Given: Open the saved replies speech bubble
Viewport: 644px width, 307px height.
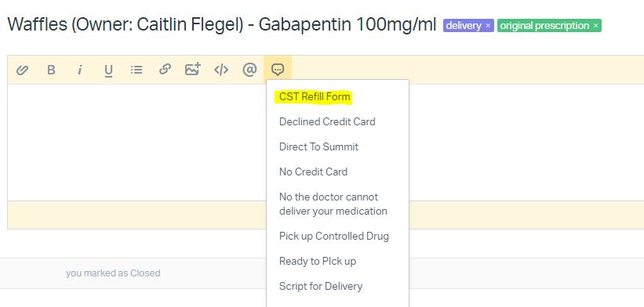Looking at the screenshot, I should coord(278,70).
